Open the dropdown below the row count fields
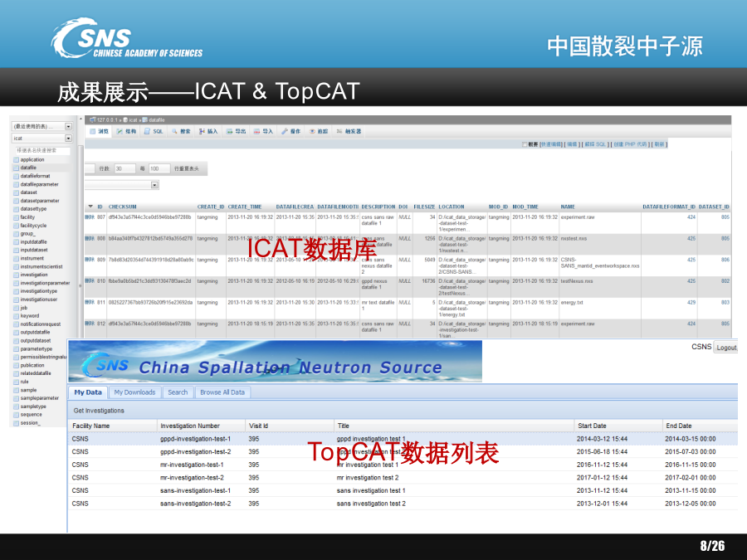 (x=121, y=185)
